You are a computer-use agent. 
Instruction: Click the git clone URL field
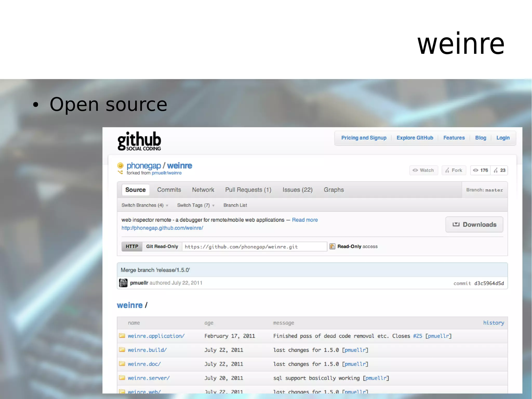click(x=255, y=246)
